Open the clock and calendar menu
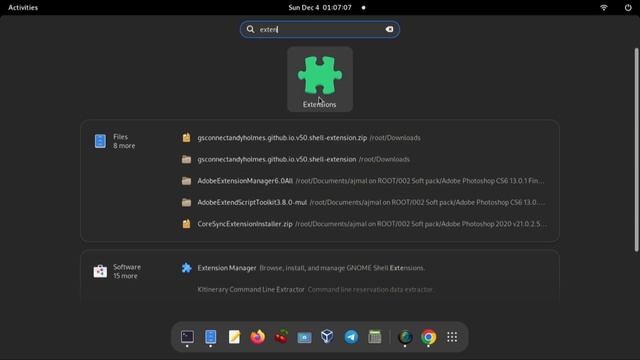The image size is (640, 360). pos(320,7)
